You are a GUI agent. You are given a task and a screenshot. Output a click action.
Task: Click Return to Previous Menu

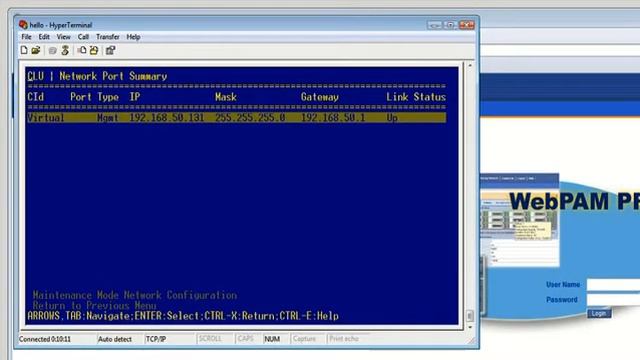pyautogui.click(x=94, y=306)
